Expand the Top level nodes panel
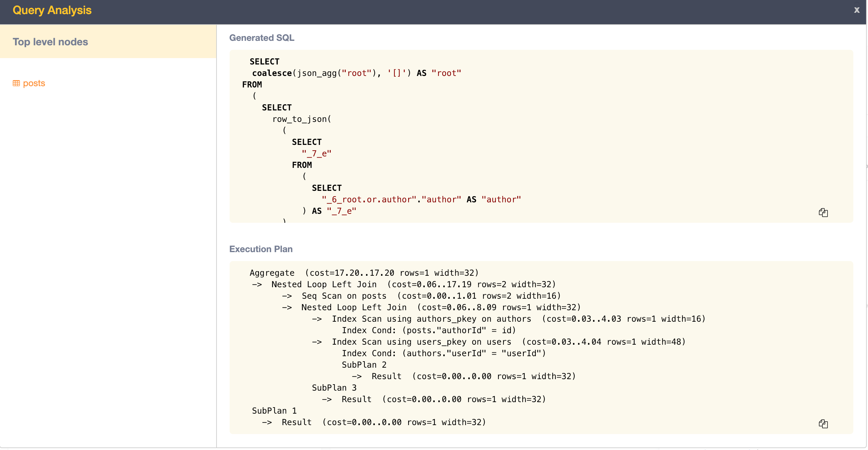Screen dimensions: 868x450 click(50, 42)
